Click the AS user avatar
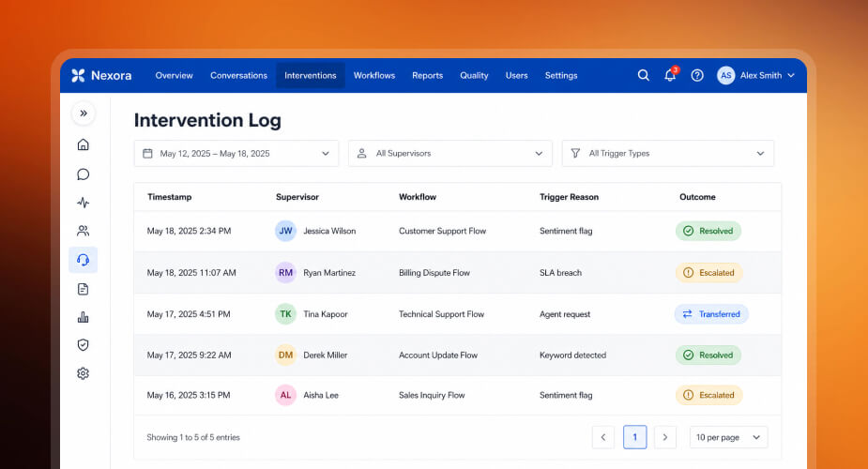Screen dimensions: 868x469 pos(725,75)
